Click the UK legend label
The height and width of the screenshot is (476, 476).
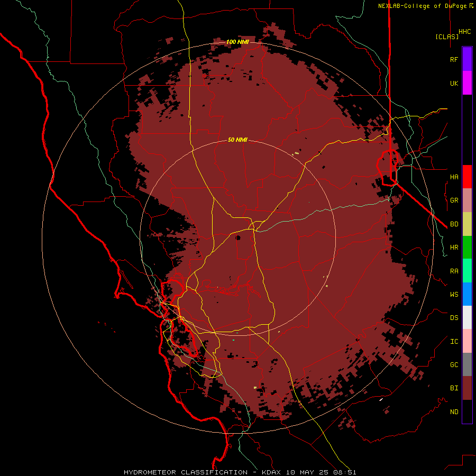(454, 83)
